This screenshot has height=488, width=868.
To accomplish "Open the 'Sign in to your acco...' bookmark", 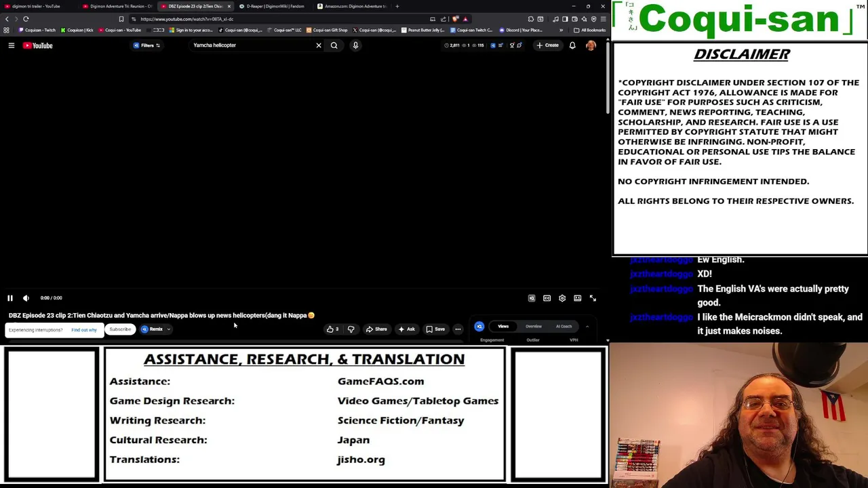I will point(191,30).
